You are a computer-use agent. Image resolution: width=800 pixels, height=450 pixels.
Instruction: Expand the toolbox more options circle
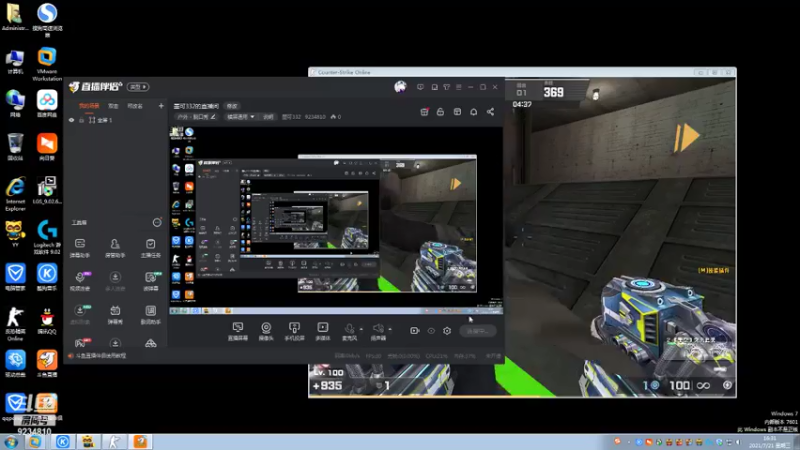point(157,222)
